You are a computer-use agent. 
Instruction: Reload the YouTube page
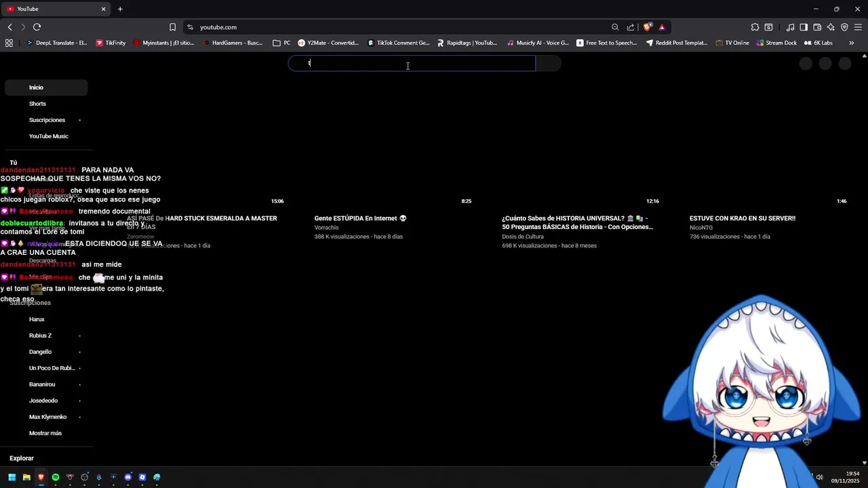(x=37, y=27)
